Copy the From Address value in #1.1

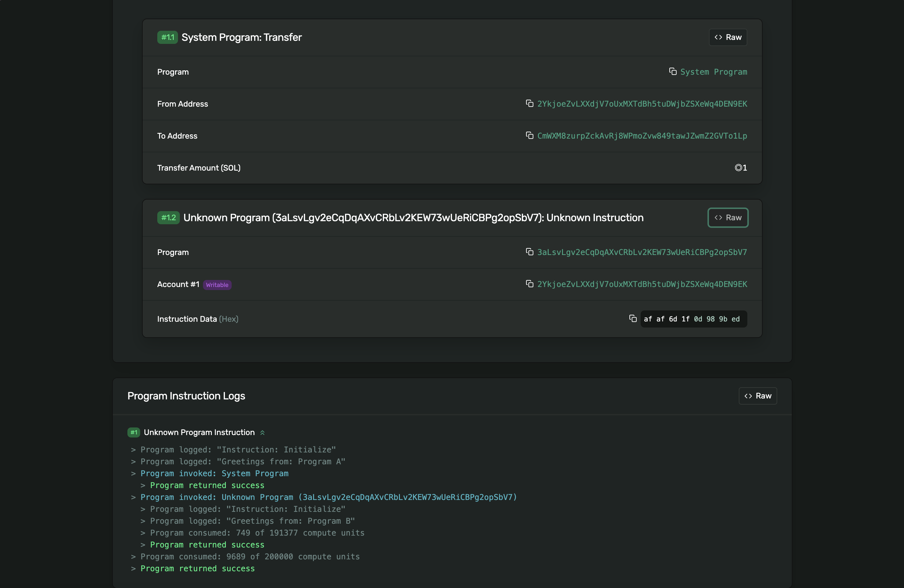[x=529, y=103]
